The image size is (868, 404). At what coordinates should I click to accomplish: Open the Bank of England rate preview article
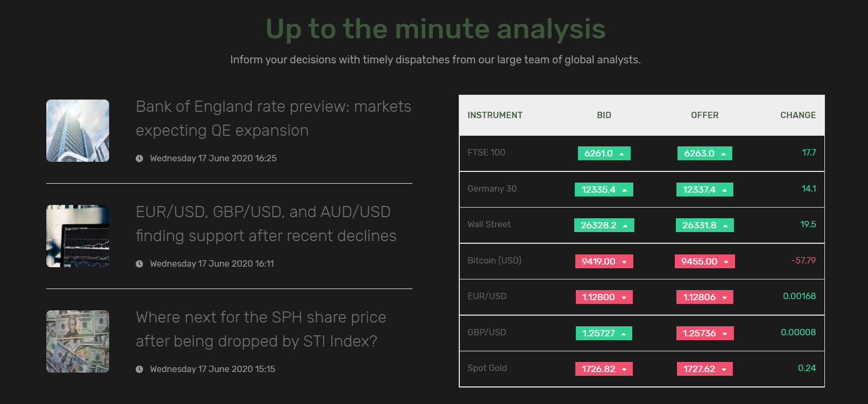(274, 118)
